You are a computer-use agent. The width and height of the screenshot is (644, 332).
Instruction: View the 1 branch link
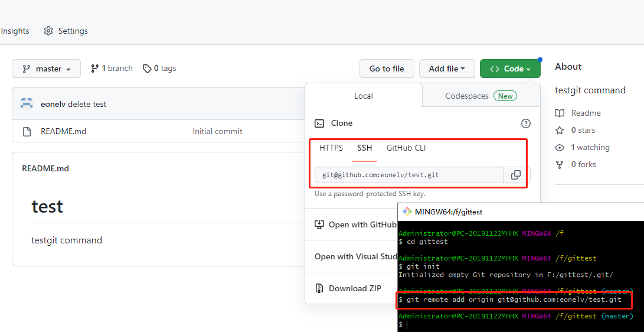112,68
